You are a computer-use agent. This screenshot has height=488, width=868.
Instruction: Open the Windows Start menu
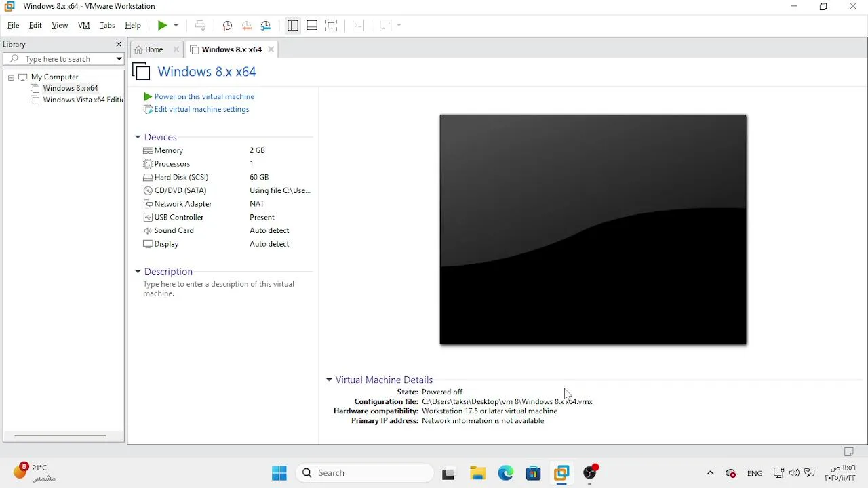(279, 473)
